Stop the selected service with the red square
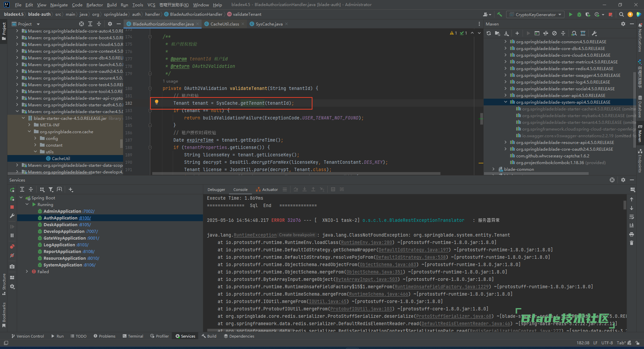Viewport: 644px width, 349px height. click(12, 207)
